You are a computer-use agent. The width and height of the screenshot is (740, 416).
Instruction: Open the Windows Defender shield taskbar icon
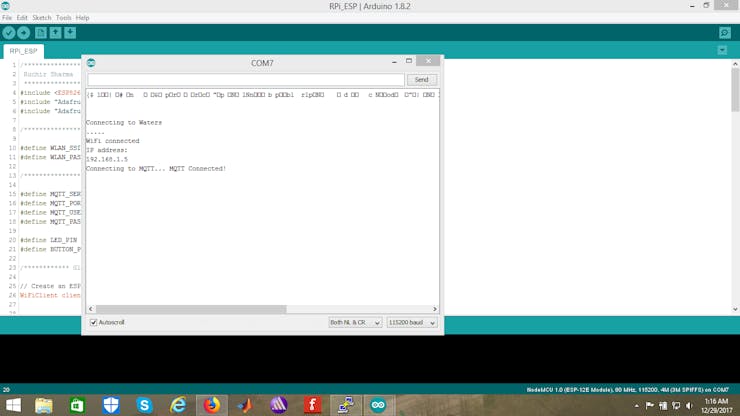click(111, 405)
